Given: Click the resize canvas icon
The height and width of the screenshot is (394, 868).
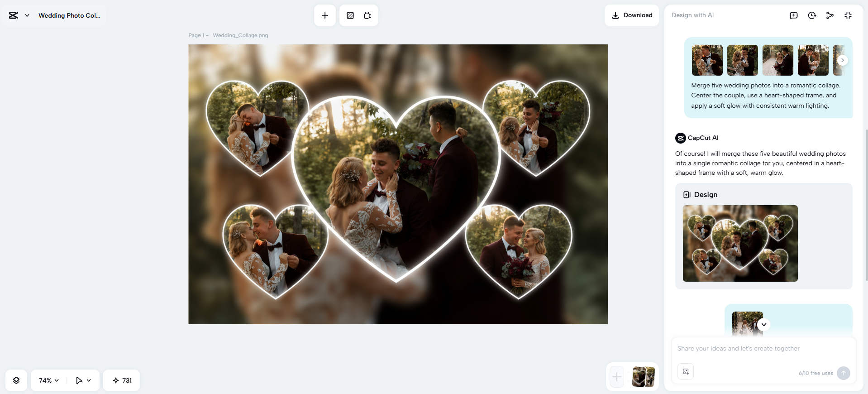Looking at the screenshot, I should 367,15.
